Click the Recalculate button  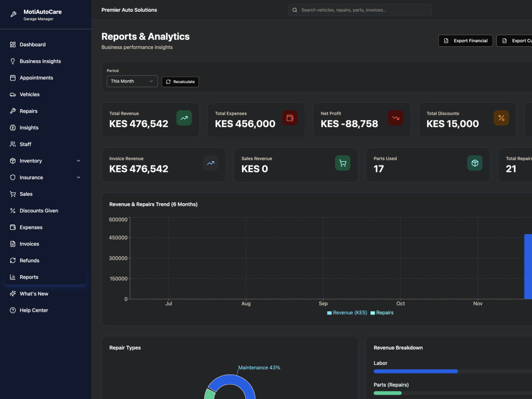[x=180, y=82]
